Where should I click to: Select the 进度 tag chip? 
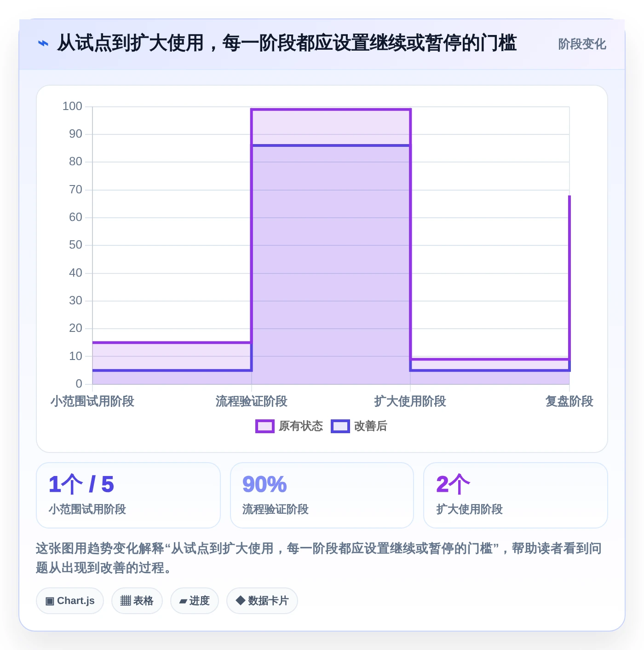[x=195, y=601]
